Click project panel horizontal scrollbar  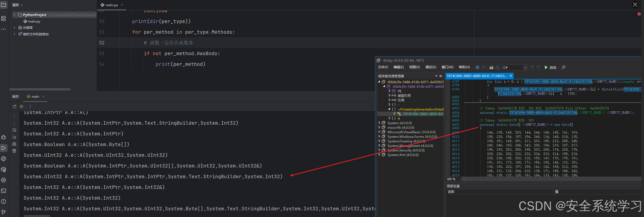[x=40, y=89]
